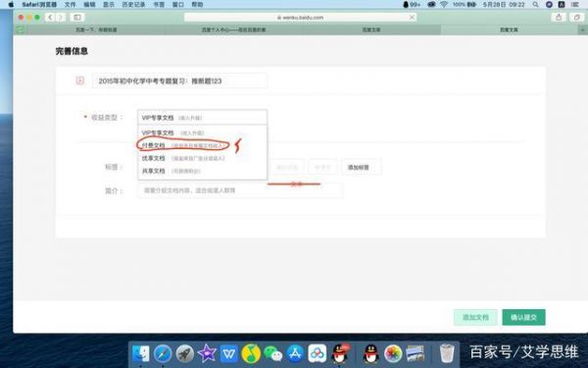The image size is (588, 368).
Task: Click the PDF document icon beside title
Action: click(x=80, y=80)
